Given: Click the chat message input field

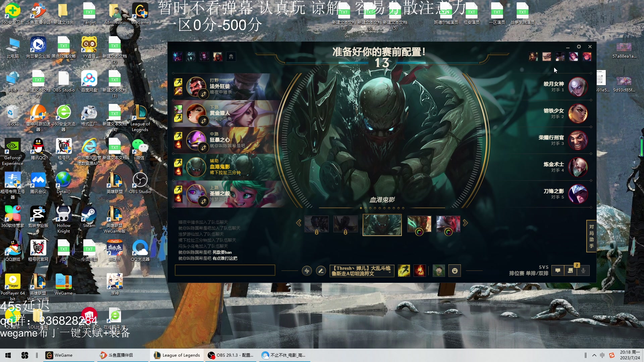Looking at the screenshot, I should (x=225, y=270).
